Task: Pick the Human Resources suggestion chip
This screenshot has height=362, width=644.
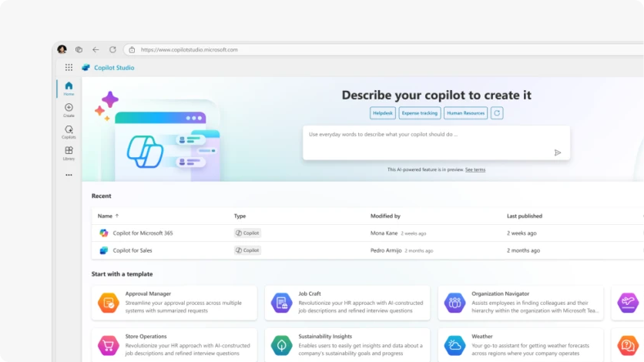Action: 465,113
